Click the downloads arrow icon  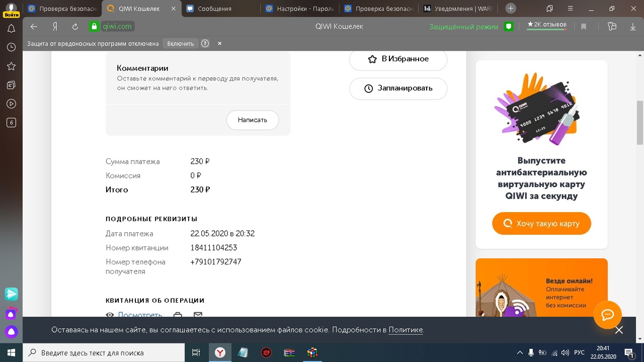point(633,27)
